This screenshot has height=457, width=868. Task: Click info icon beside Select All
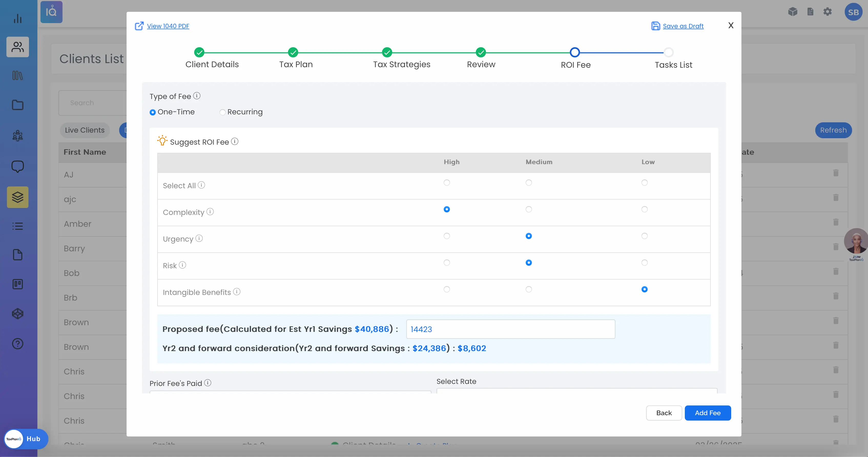201,185
